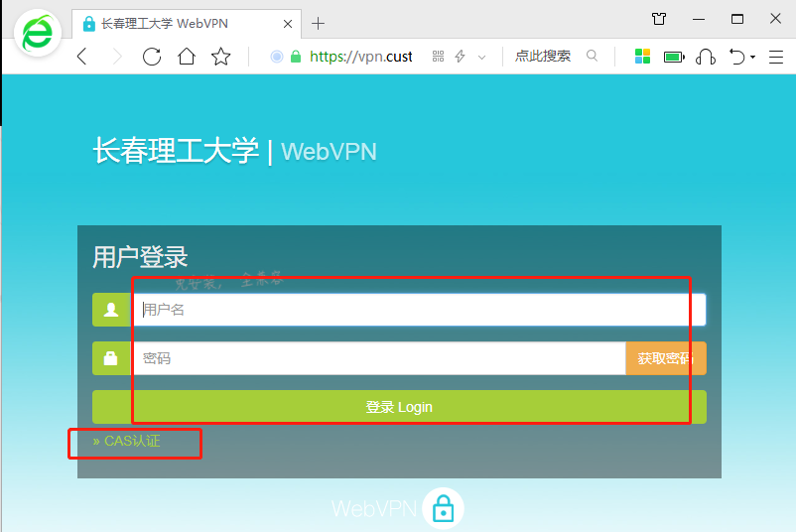
Task: Click the user avatar icon beside username
Action: 111,310
